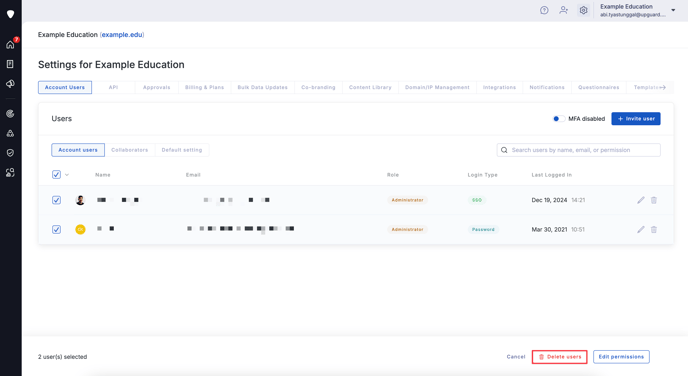Open the home icon with notification badge
The image size is (688, 376).
click(11, 44)
